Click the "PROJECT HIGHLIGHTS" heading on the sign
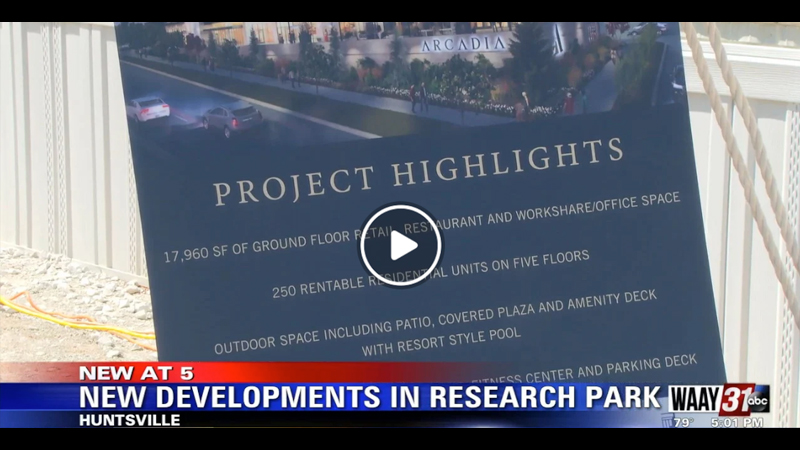Screen dimensions: 800x450 [x=418, y=170]
